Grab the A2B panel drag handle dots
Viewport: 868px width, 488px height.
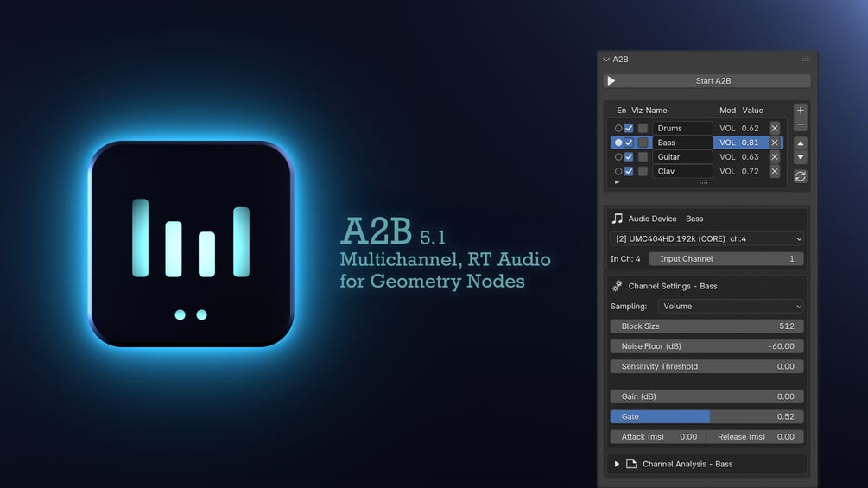806,60
